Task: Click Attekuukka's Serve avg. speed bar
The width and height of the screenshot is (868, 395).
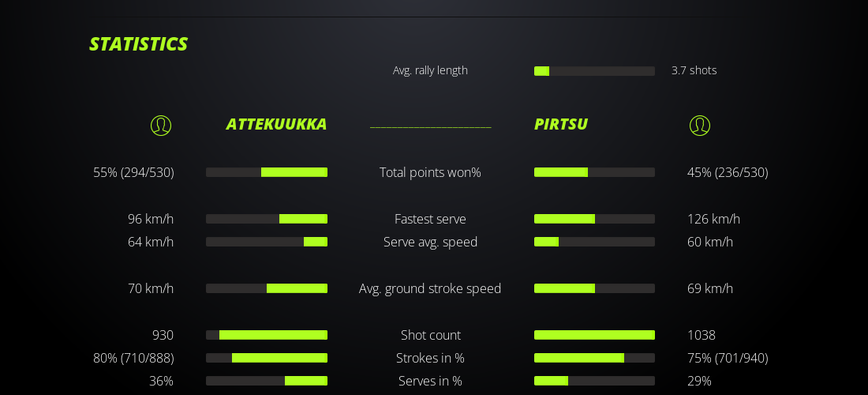Action: [267, 242]
